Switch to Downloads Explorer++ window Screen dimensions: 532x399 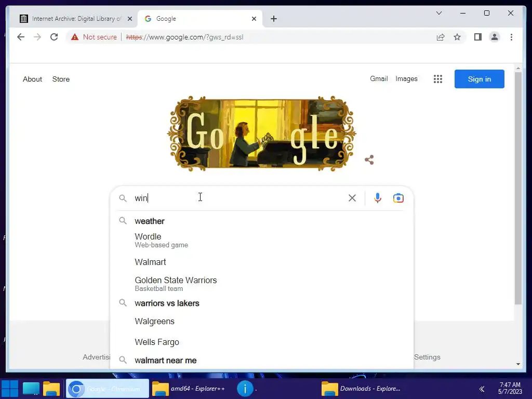pyautogui.click(x=362, y=389)
